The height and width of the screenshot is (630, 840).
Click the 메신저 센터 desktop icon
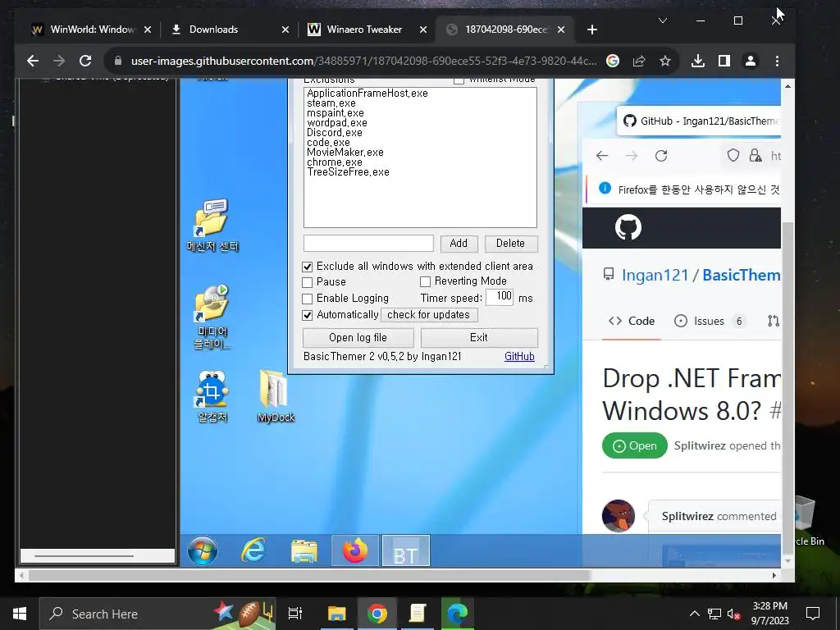pyautogui.click(x=212, y=226)
